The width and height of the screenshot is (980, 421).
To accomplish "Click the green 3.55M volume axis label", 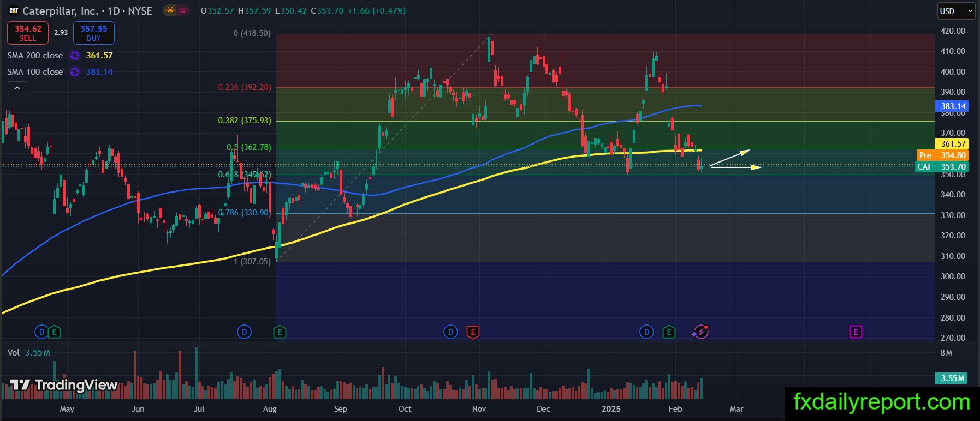I will [952, 378].
